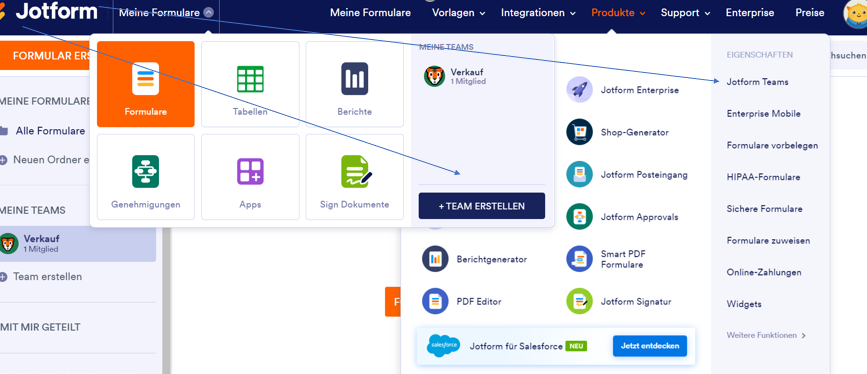The image size is (867, 374).
Task: Open the Sign Dokumente tile
Action: 354,177
